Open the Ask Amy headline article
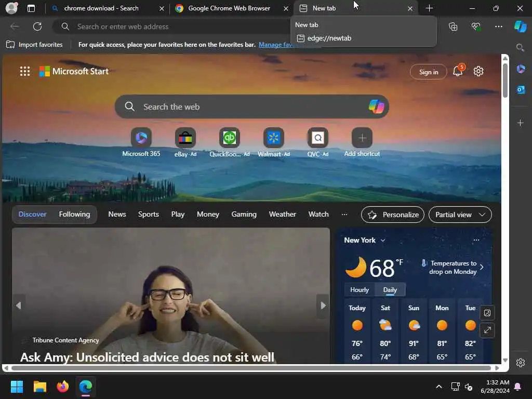 [x=147, y=357]
